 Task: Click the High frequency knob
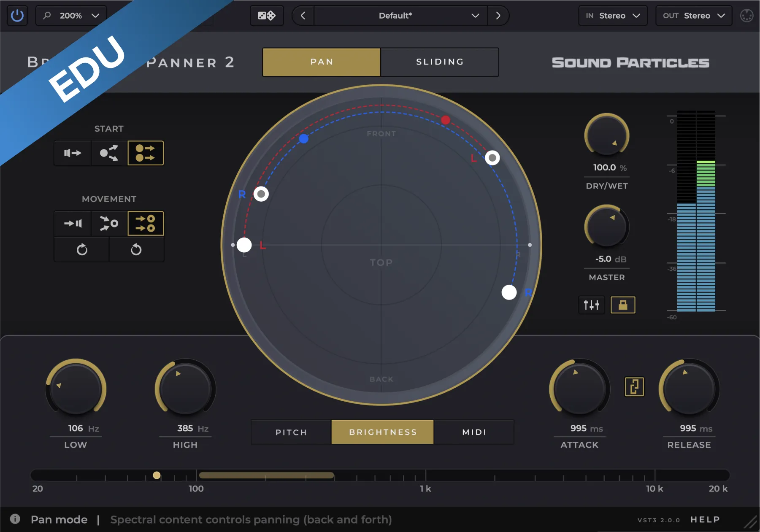185,389
